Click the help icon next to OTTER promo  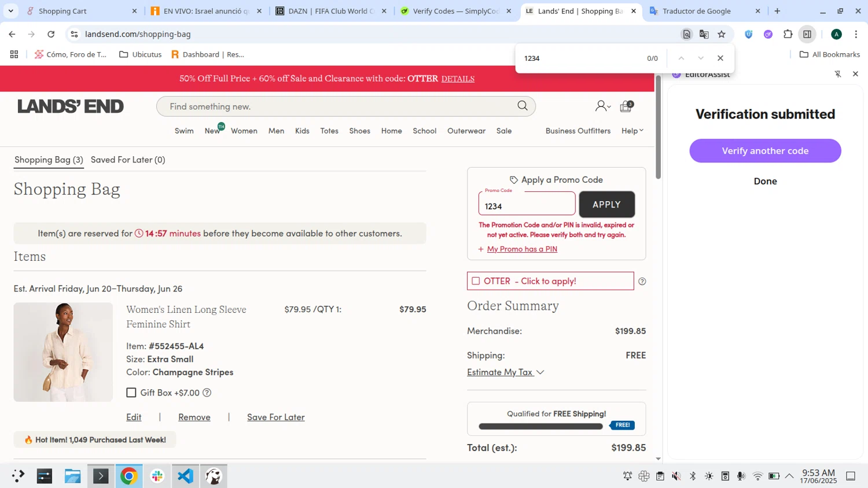(x=642, y=282)
